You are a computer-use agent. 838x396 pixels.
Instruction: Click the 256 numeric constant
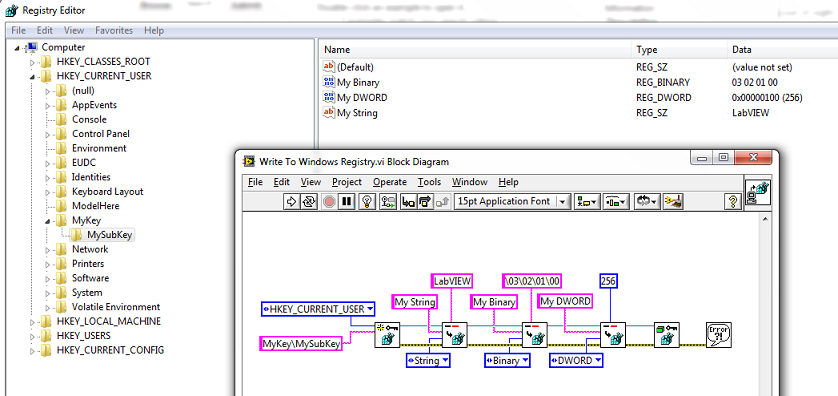[x=609, y=281]
